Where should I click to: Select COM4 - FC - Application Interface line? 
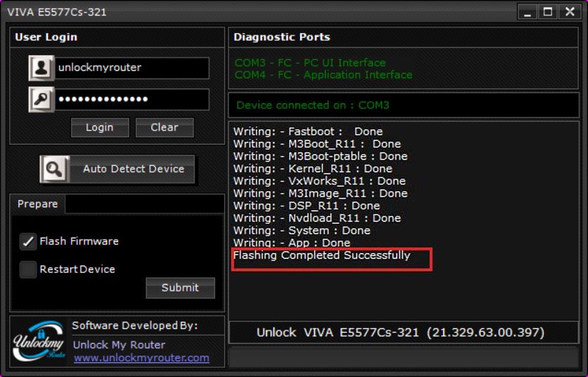(x=324, y=75)
